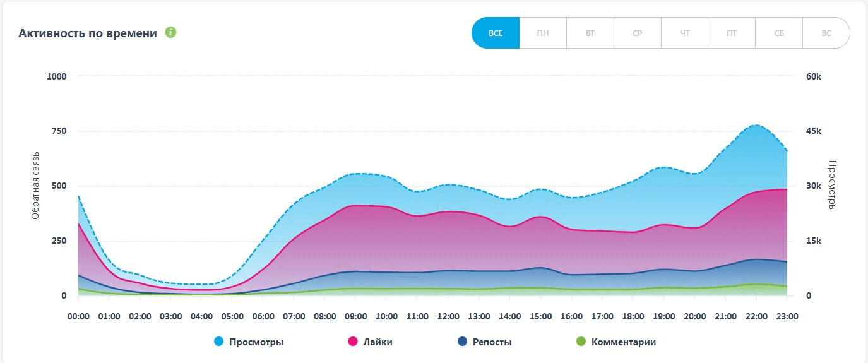The image size is (868, 363).
Task: Click the blue Просмотры legend dot
Action: point(219,342)
